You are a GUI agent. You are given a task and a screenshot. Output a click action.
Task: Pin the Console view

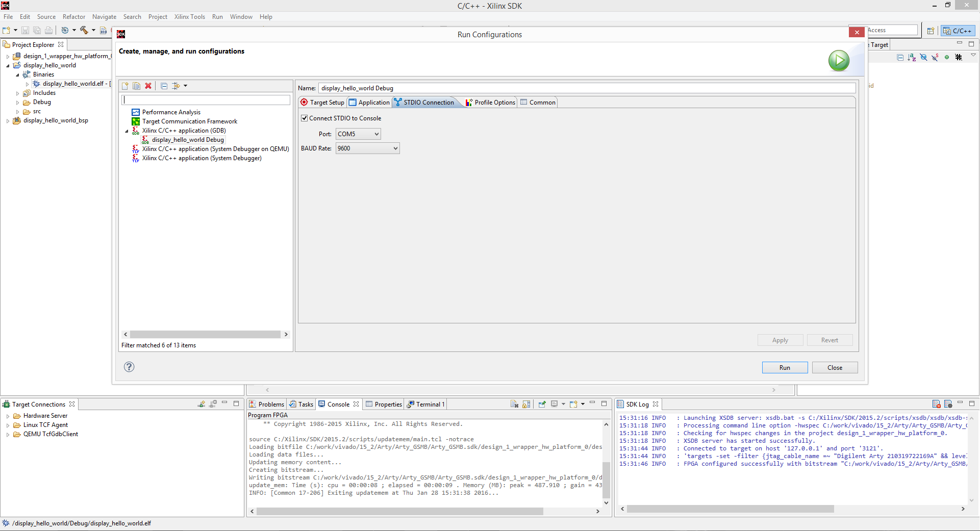click(542, 404)
